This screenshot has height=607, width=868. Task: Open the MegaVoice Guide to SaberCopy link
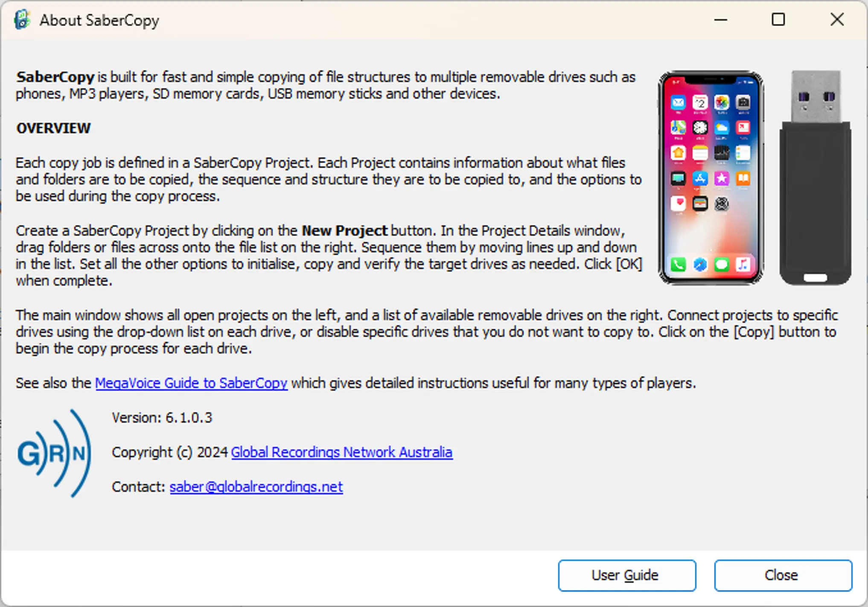click(191, 383)
